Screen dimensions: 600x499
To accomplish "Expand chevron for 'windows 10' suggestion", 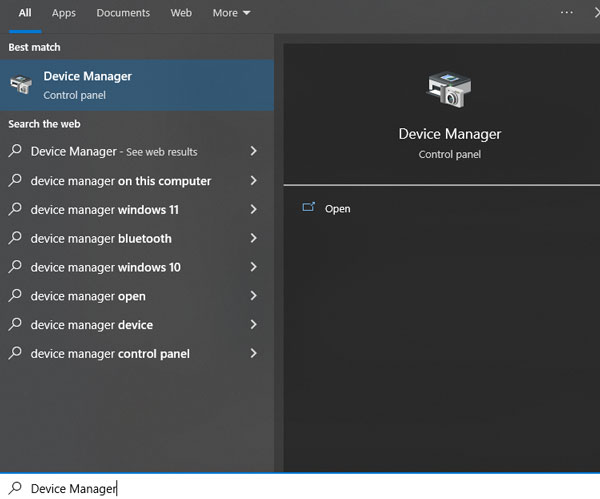I will pos(253,267).
